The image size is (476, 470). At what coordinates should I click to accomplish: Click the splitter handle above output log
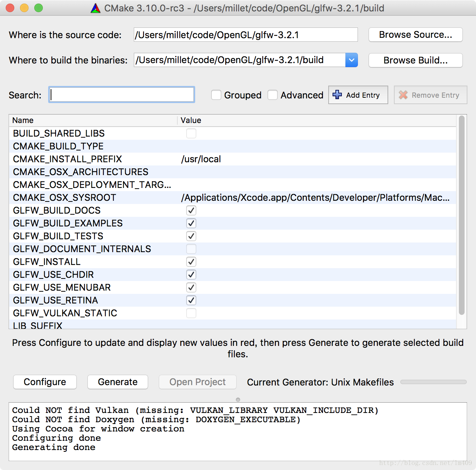point(238,400)
